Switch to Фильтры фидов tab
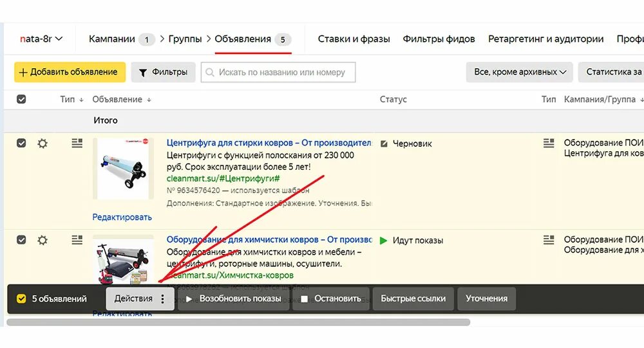The image size is (644, 348). point(439,39)
